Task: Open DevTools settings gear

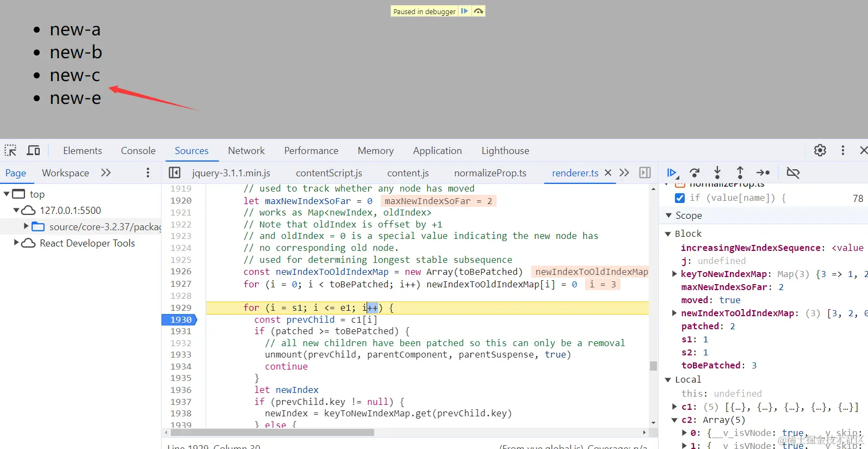Action: pos(820,150)
